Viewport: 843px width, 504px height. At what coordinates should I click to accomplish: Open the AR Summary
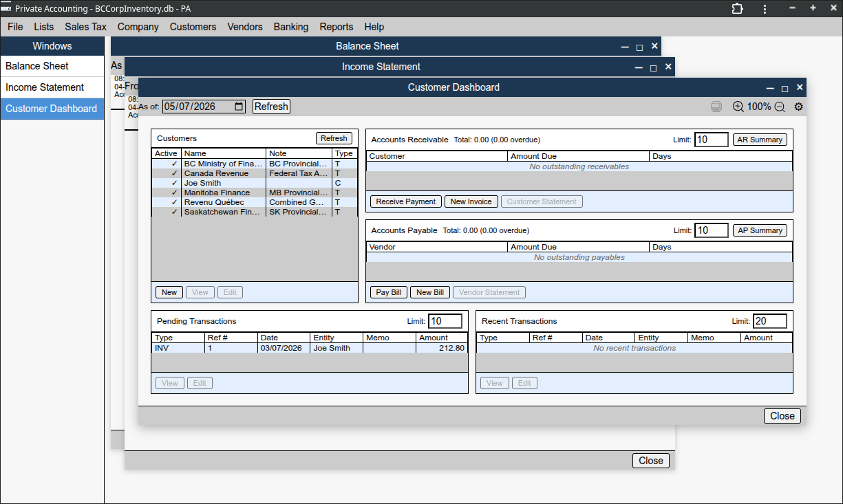click(760, 140)
